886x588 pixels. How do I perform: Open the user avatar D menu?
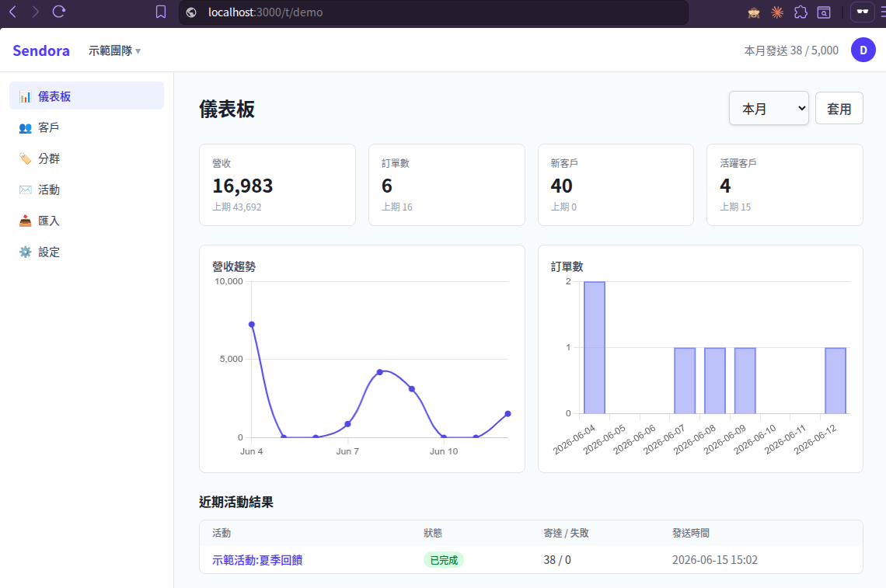click(863, 50)
